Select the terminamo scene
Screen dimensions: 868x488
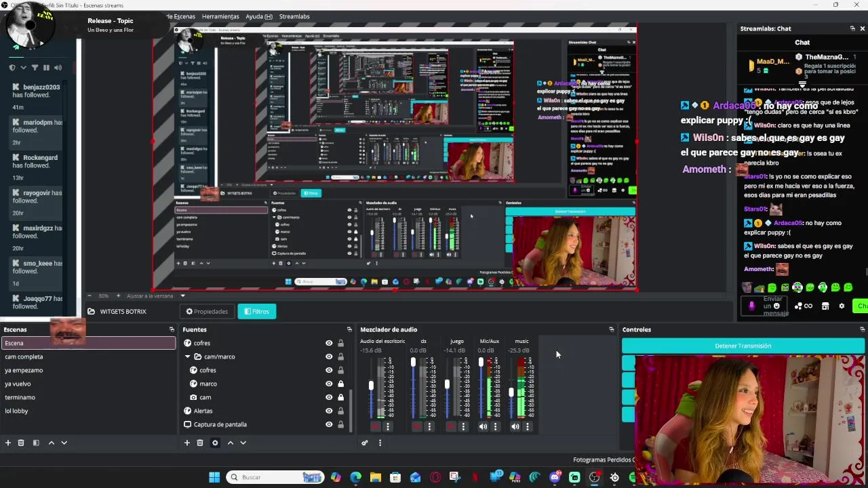[x=88, y=397]
